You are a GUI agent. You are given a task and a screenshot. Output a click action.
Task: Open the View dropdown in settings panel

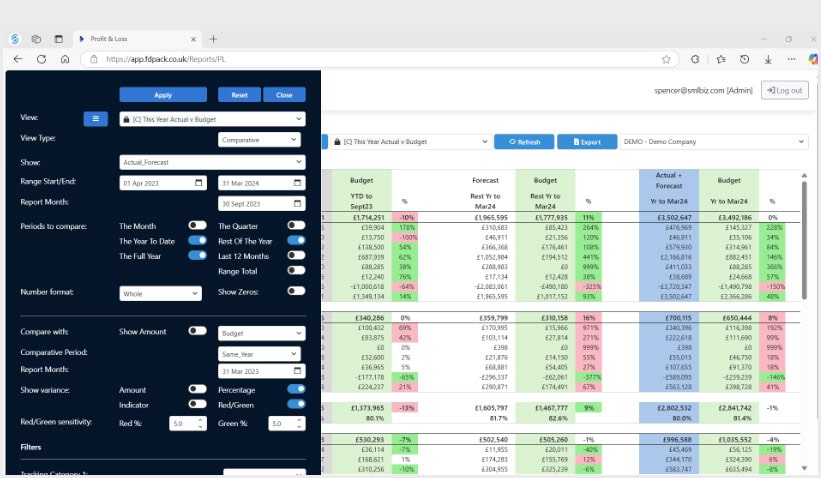213,119
